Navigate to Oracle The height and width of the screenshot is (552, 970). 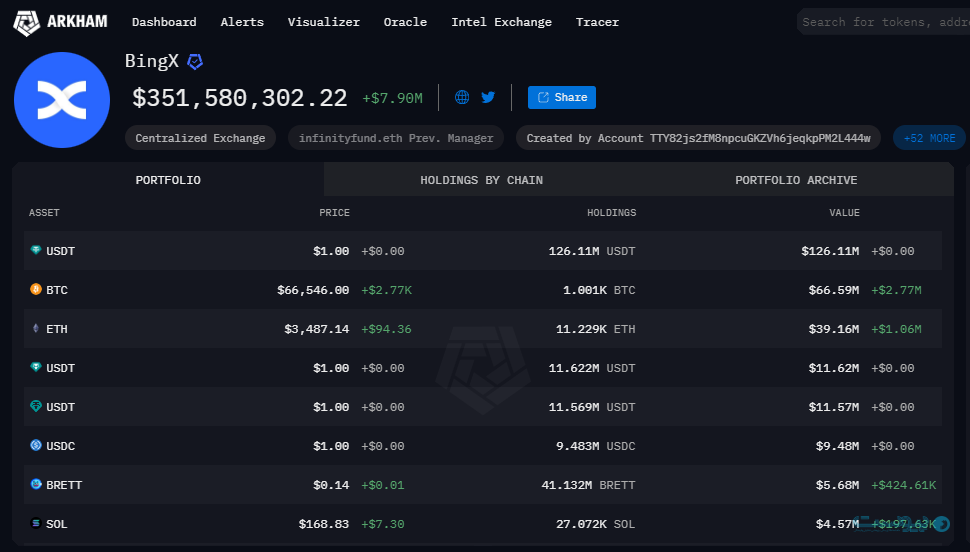pyautogui.click(x=405, y=22)
